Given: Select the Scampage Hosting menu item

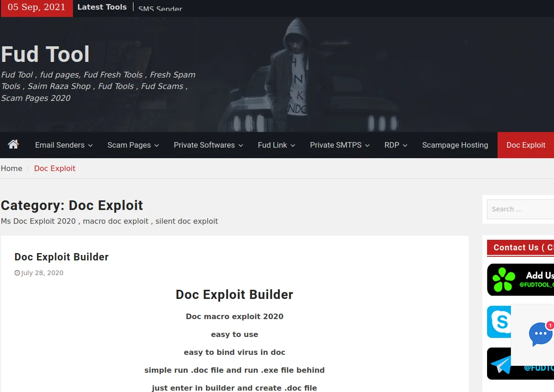Looking at the screenshot, I should pos(455,145).
